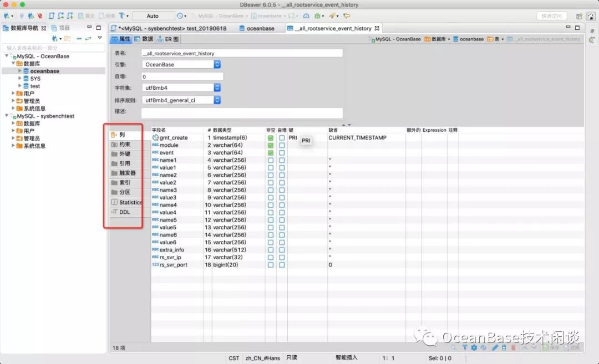Click the pencil edit icon at bottom right
Viewport: 599px width, 364px height.
click(495, 347)
